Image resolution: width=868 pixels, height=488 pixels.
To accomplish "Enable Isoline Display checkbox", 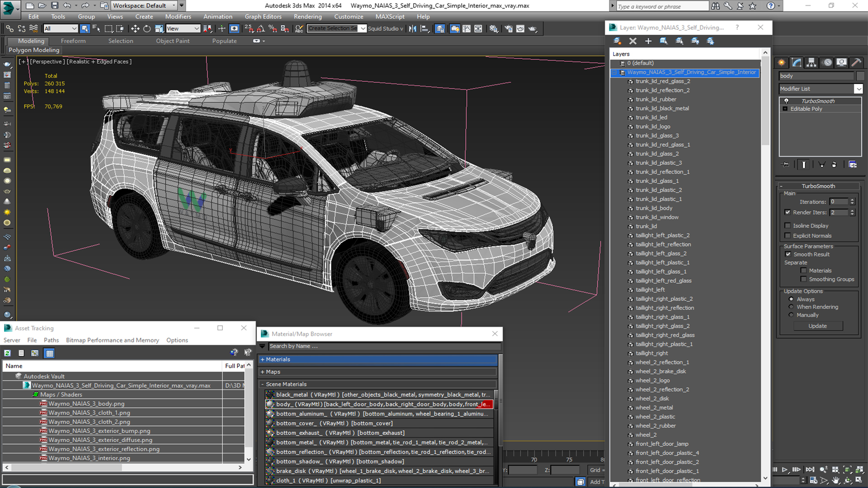I will pos(788,225).
